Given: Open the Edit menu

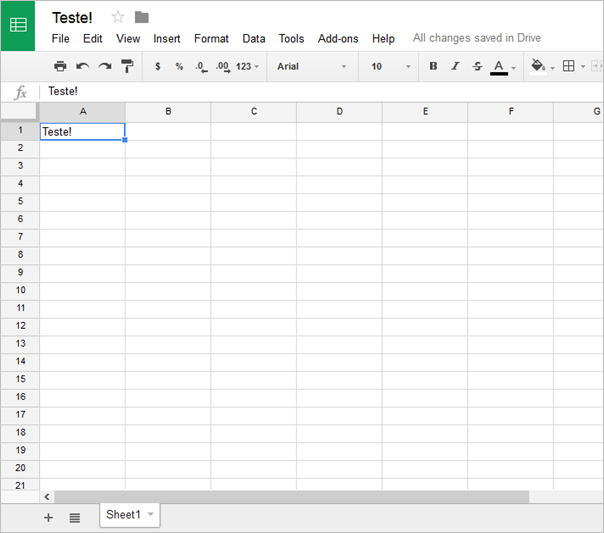Looking at the screenshot, I should [92, 39].
